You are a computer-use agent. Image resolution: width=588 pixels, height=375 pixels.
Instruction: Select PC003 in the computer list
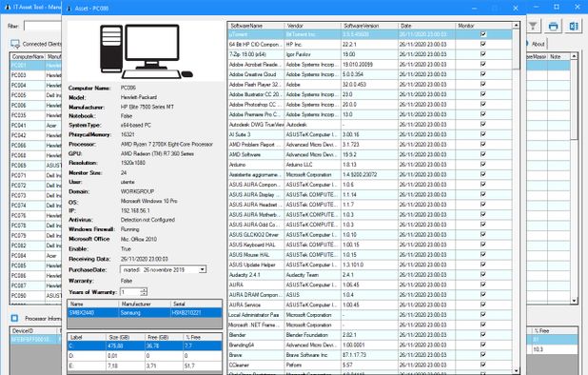click(35, 75)
